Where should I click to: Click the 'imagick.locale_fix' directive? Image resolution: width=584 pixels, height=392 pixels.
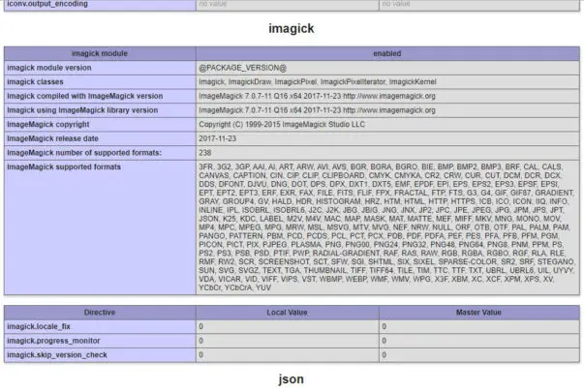39,326
